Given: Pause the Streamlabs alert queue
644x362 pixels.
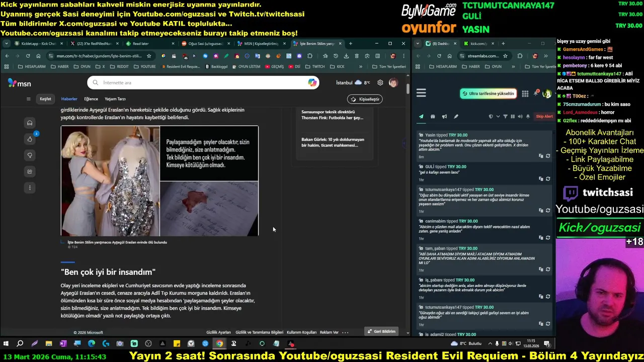Looking at the screenshot, I should coord(513,117).
